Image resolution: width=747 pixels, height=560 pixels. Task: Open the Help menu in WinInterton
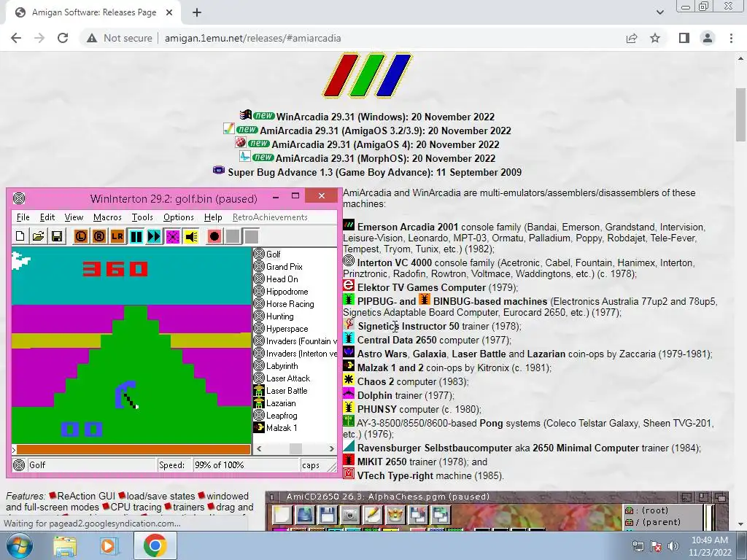click(x=213, y=217)
